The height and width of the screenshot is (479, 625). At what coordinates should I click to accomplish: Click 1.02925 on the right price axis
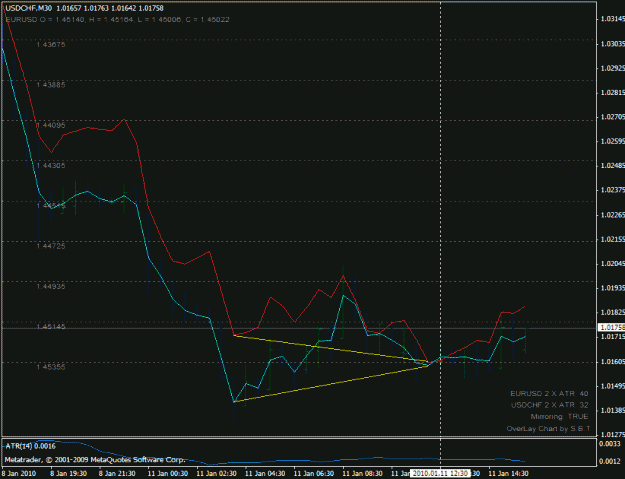[613, 68]
